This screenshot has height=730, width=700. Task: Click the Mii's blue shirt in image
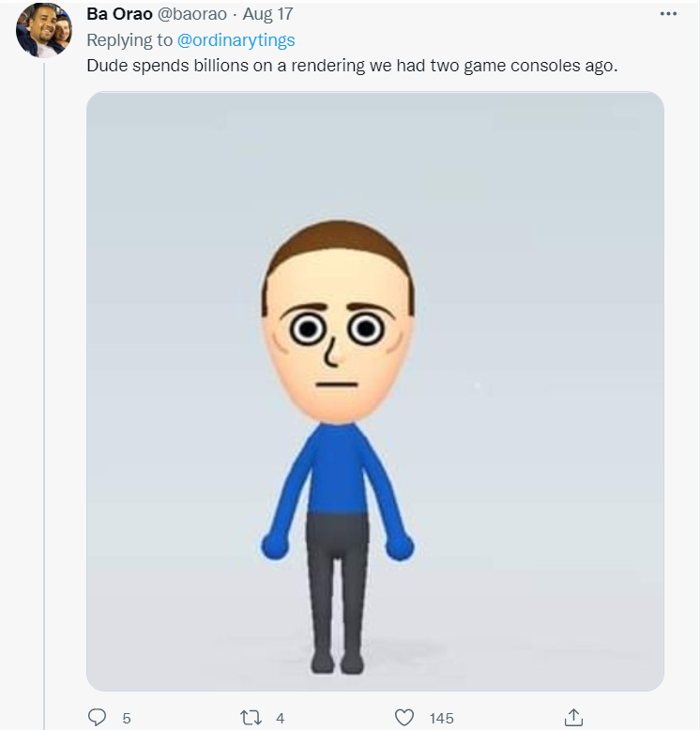(336, 469)
